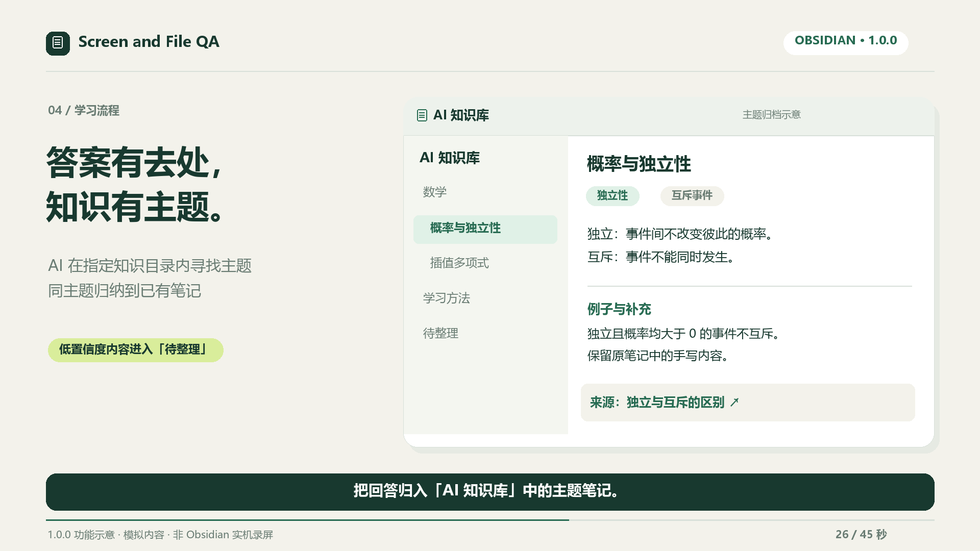
Task: Click the 1.0.0 功能示意 footer disclaimer
Action: click(x=160, y=535)
